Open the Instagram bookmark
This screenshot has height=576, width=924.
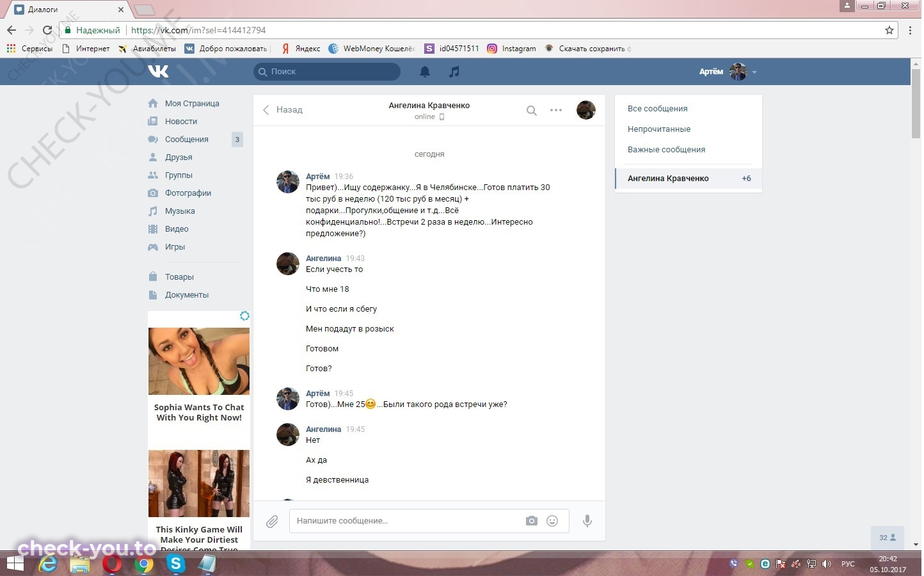512,49
